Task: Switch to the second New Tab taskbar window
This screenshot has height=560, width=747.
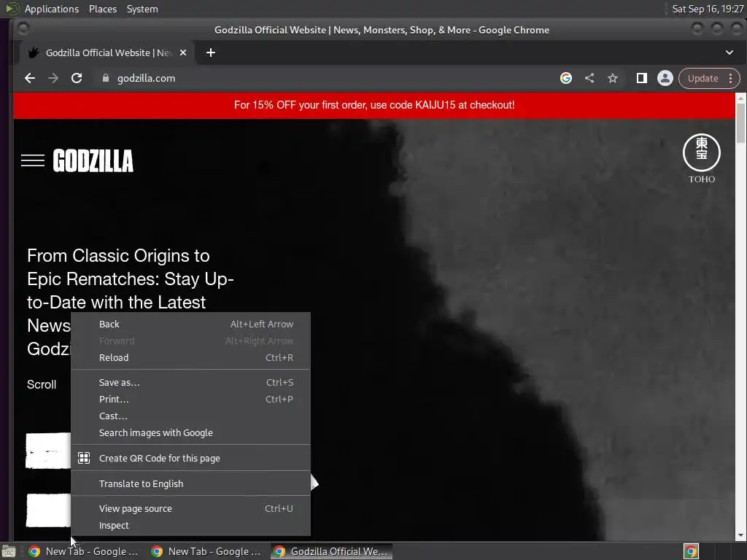Action: click(206, 551)
